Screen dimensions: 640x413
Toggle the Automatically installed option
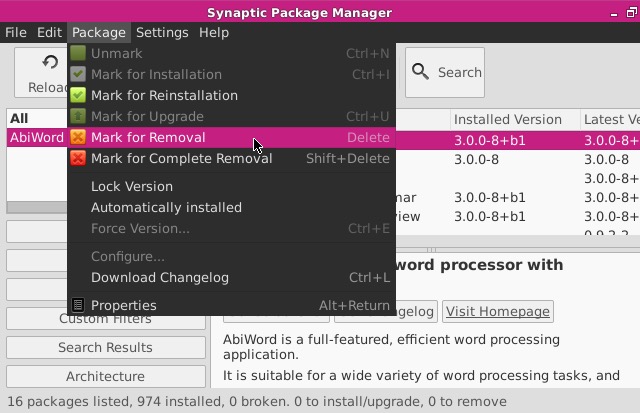coord(166,207)
